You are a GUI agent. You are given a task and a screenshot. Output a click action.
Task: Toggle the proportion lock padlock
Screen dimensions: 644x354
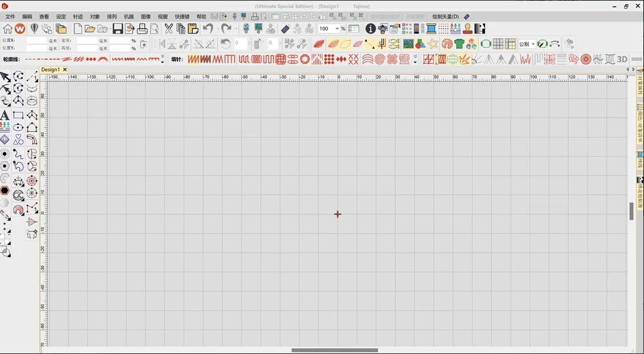click(x=143, y=44)
